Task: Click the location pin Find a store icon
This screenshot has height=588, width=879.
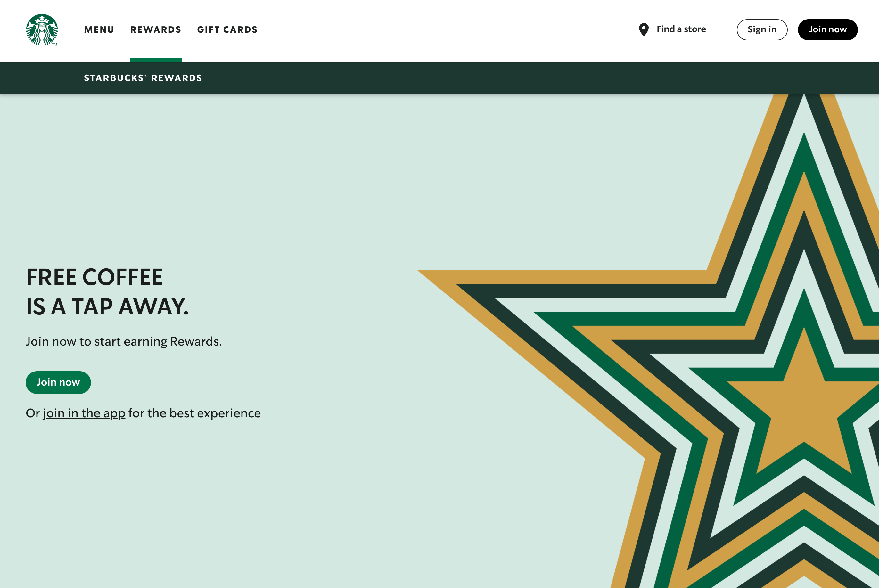Action: coord(644,29)
